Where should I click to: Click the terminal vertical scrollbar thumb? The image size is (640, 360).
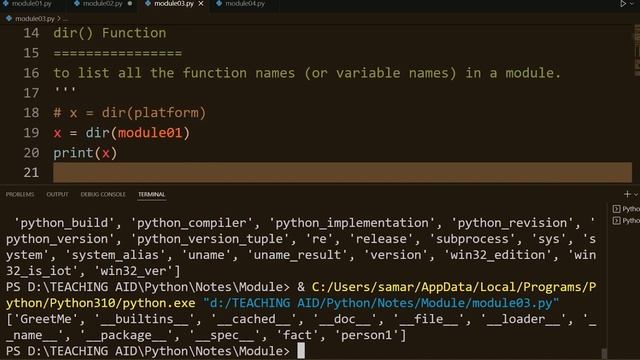coord(604,353)
